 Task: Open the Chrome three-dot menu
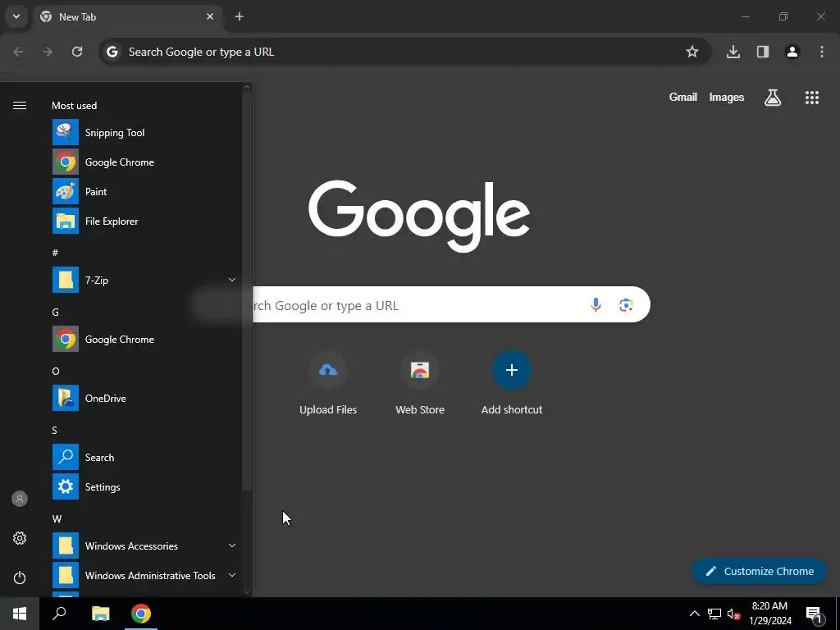pyautogui.click(x=822, y=52)
